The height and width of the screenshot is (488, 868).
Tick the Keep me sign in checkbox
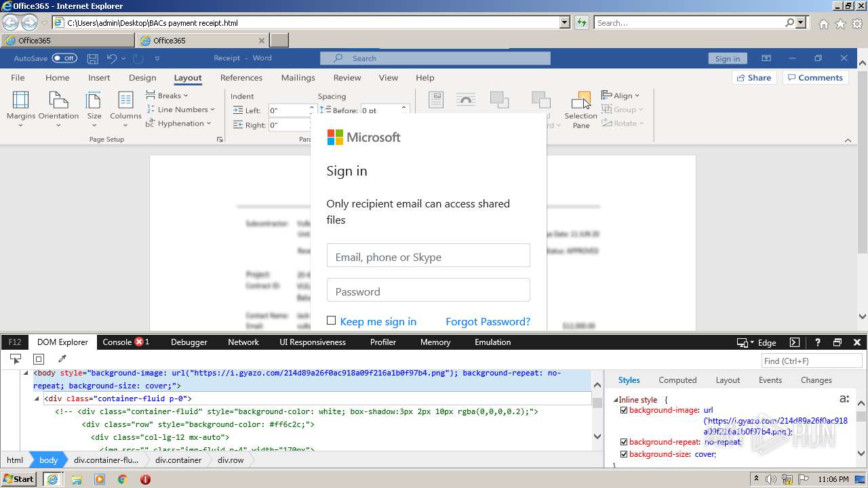tap(331, 321)
